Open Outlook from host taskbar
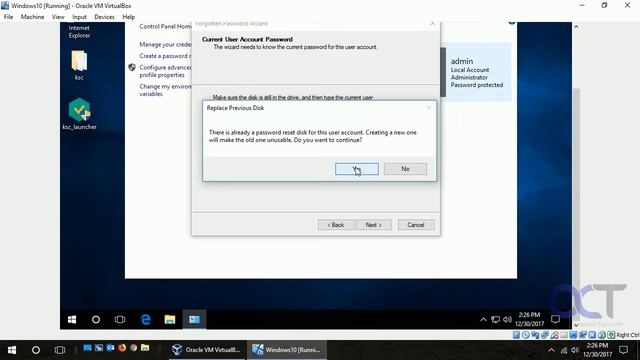Image resolution: width=640 pixels, height=360 pixels. 110,348
